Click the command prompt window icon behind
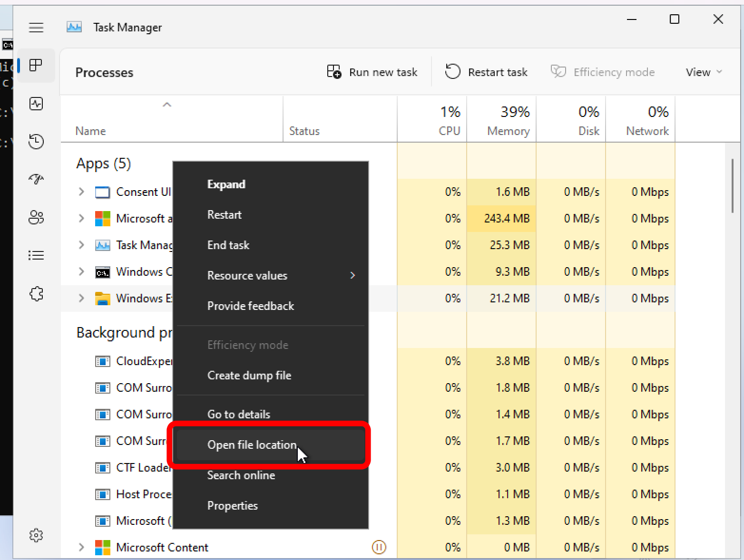Screen dimensions: 744x560 pyautogui.click(x=7, y=45)
